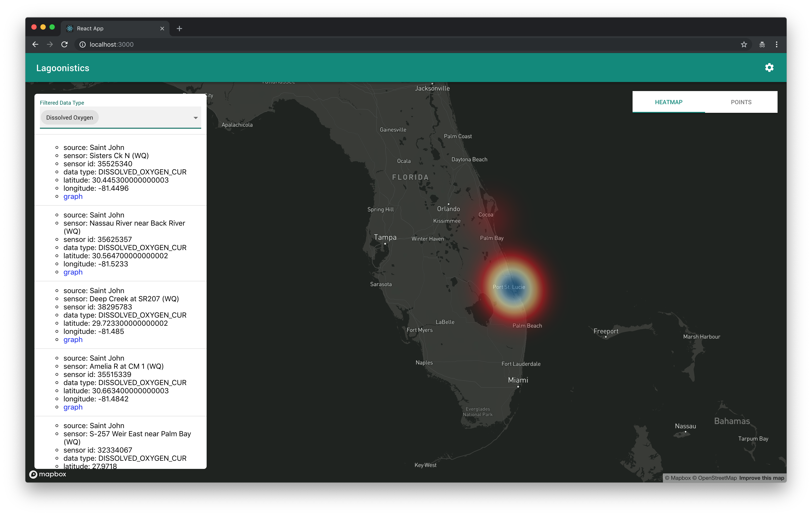
Task: Click the Dissolved Oxygen chip
Action: pos(70,118)
